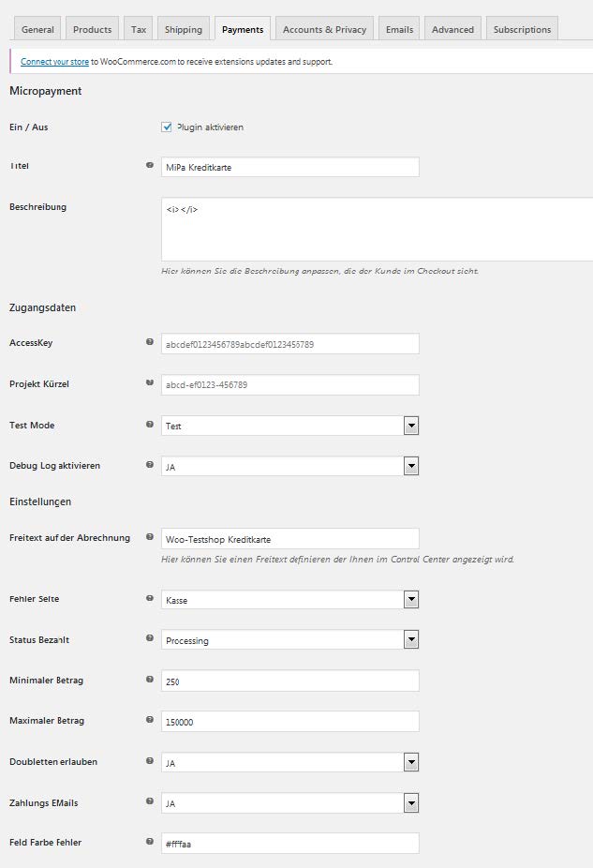The width and height of the screenshot is (593, 868).
Task: Open the Status Bezahlt dropdown
Action: (x=290, y=640)
